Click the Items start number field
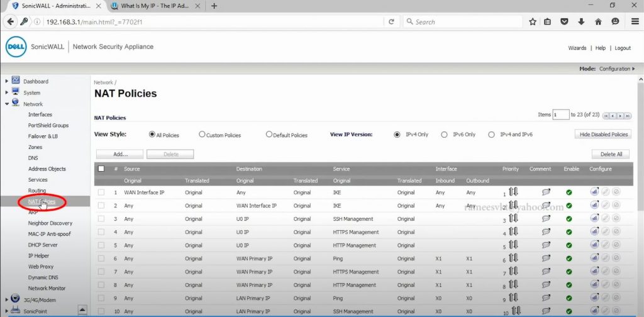 (560, 115)
